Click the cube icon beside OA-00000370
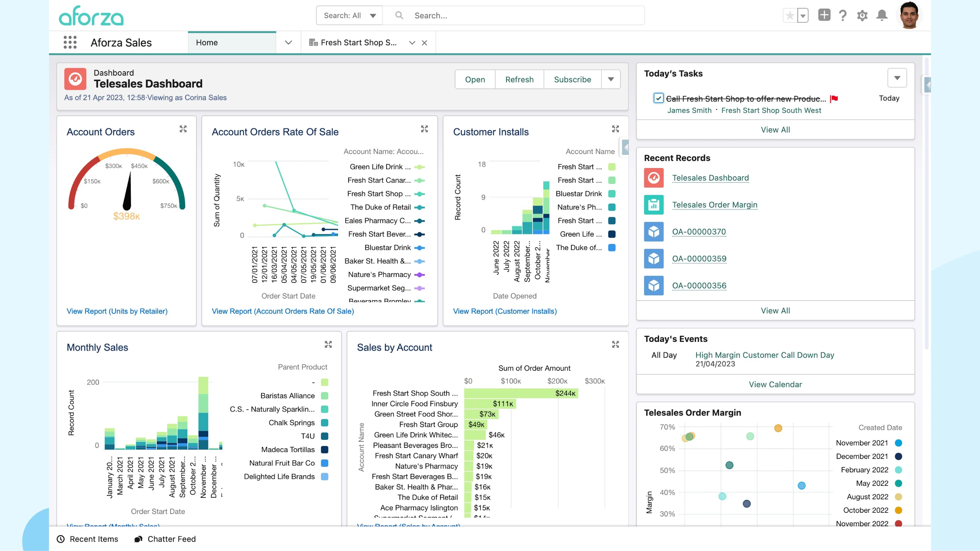Image resolution: width=980 pixels, height=551 pixels. pyautogui.click(x=654, y=232)
